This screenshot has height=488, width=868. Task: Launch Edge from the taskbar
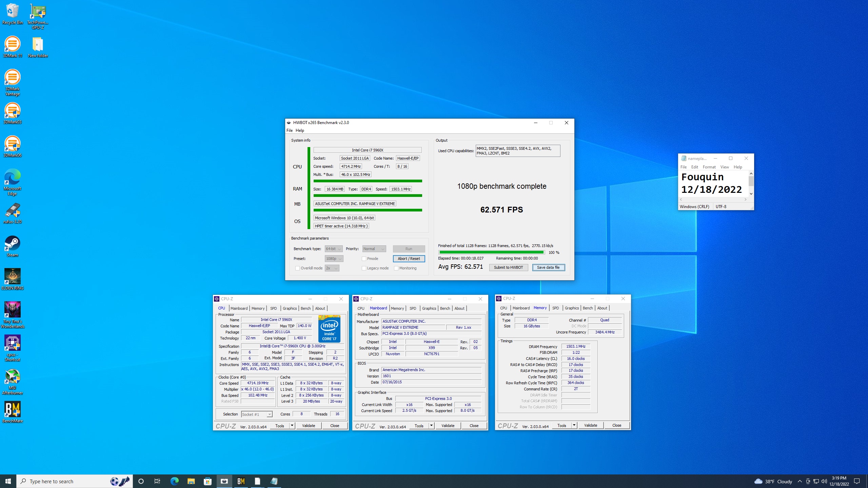click(174, 481)
